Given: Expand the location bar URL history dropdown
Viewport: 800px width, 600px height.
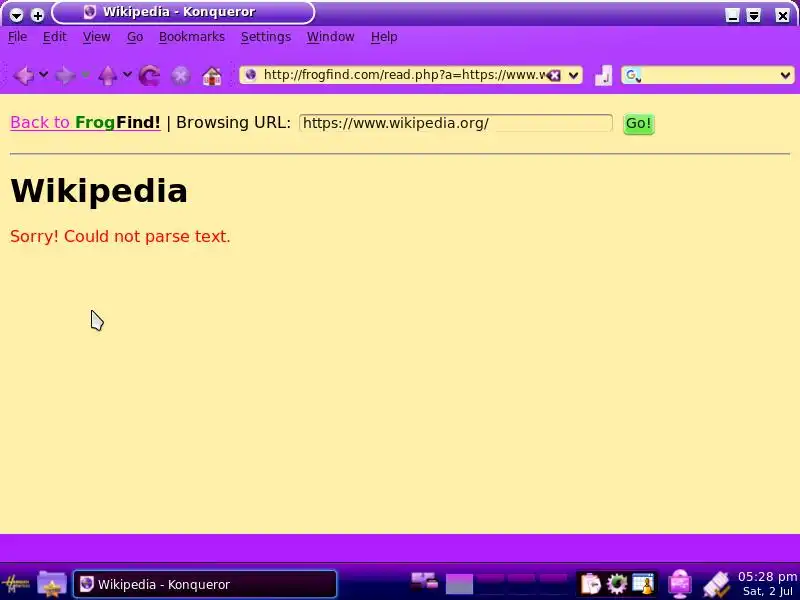Looking at the screenshot, I should tap(573, 76).
